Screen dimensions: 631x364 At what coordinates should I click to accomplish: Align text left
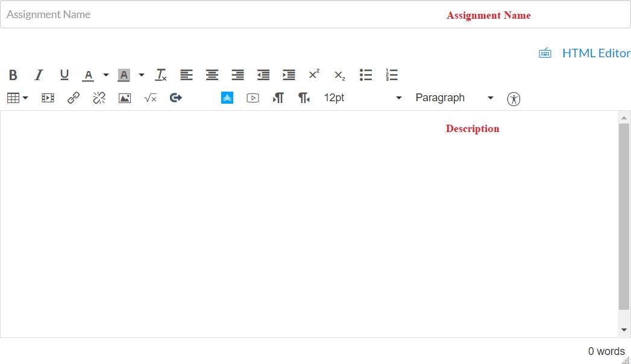(186, 75)
